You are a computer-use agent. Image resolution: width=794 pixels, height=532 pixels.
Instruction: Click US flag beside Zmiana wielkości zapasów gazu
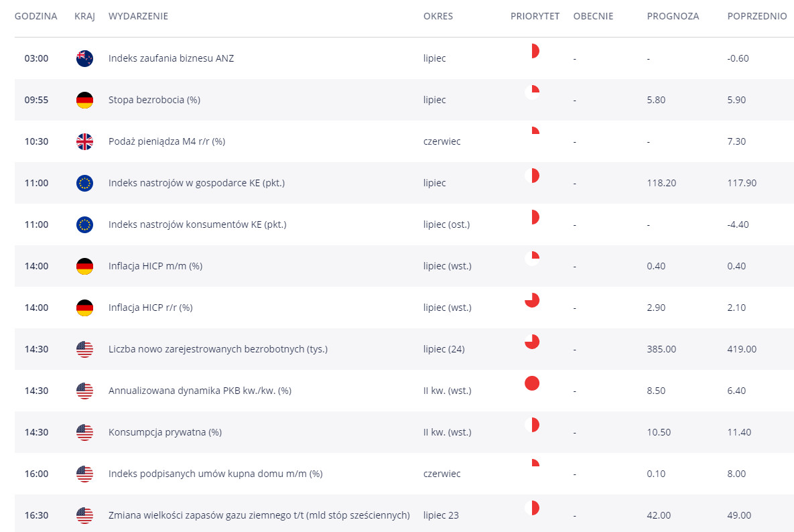84,515
